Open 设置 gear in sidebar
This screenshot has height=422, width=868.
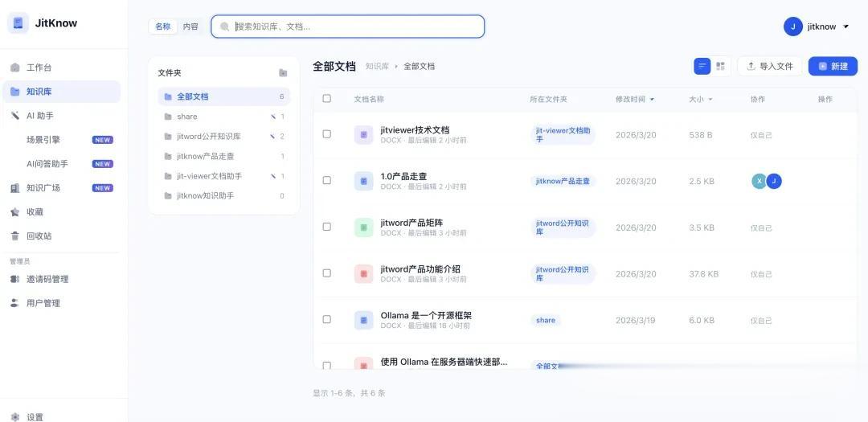click(x=15, y=417)
